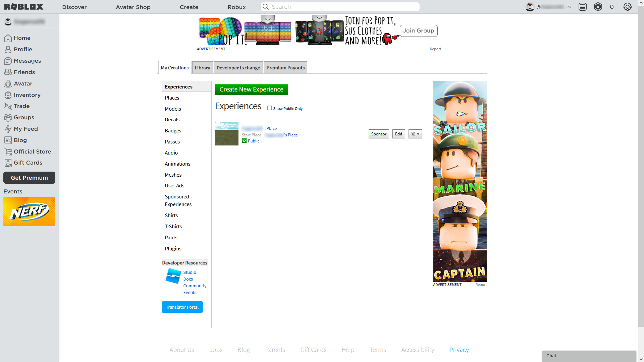This screenshot has width=644, height=362.
Task: Click the Friends icon in sidebar
Action: (x=8, y=72)
